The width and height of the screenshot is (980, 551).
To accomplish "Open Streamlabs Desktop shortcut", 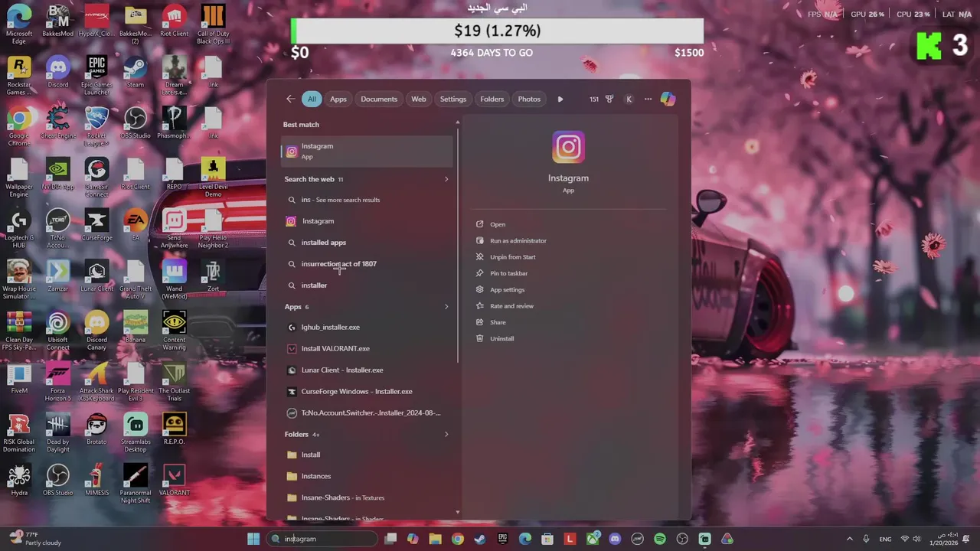I will (136, 432).
